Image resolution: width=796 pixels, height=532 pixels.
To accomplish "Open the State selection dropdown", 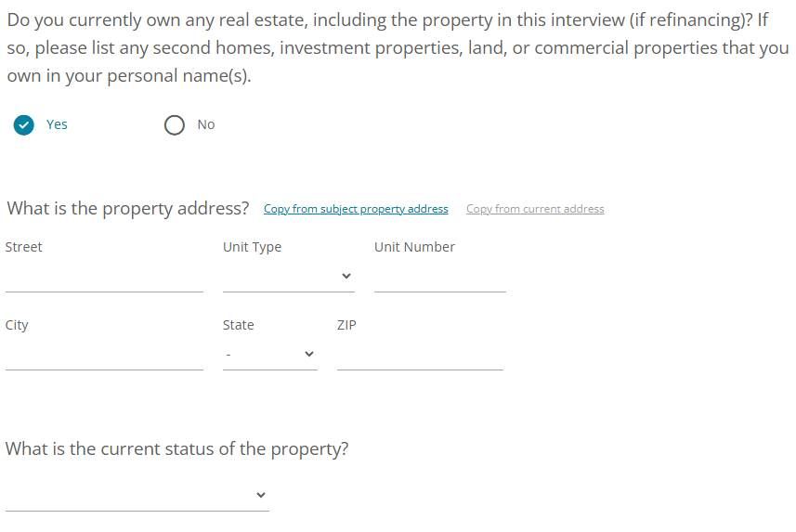I will coord(269,355).
